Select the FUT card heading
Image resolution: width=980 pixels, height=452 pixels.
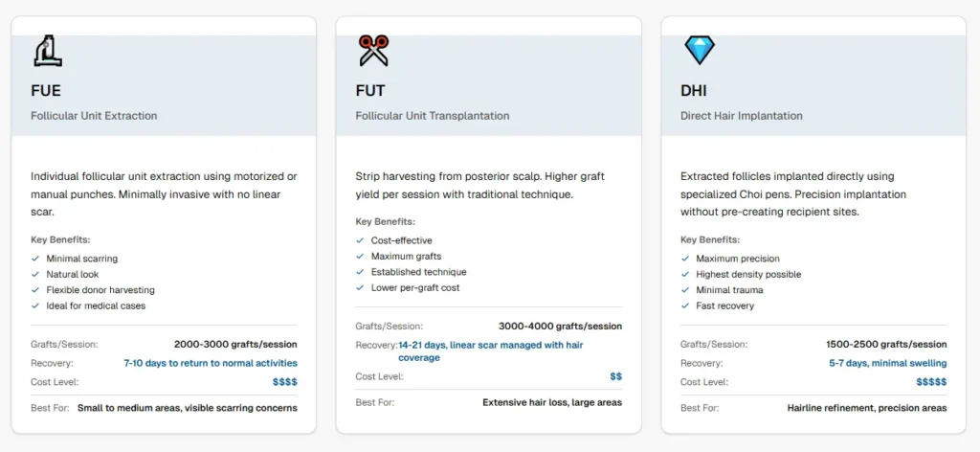pos(370,91)
